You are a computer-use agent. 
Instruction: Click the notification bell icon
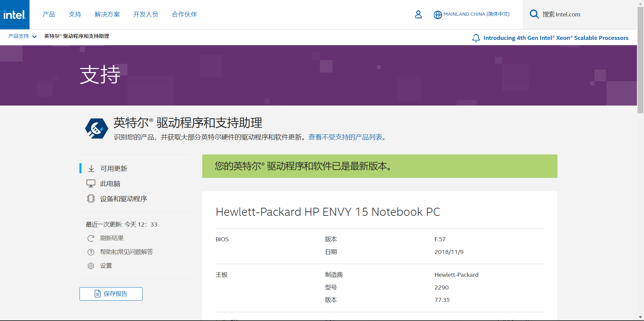pos(476,38)
